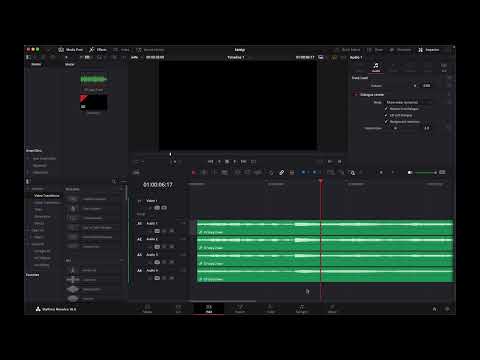The image size is (480, 360).
Task: Switch to the Color page
Action: [271, 308]
